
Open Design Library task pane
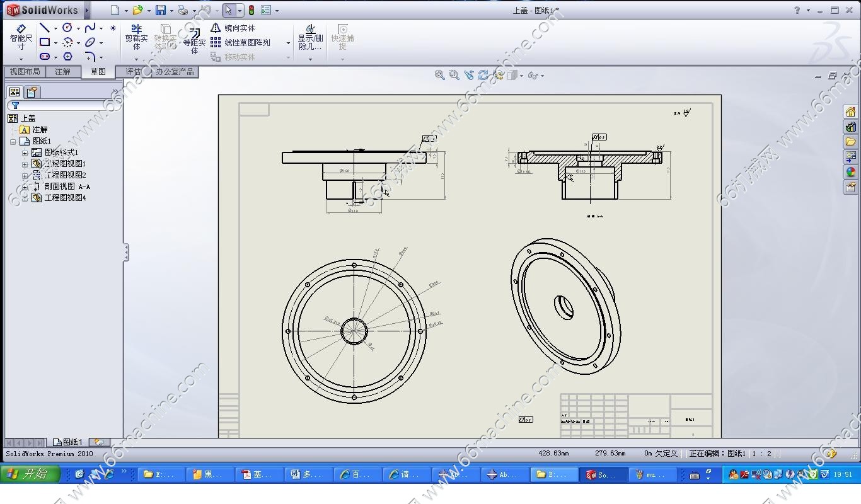click(x=850, y=127)
